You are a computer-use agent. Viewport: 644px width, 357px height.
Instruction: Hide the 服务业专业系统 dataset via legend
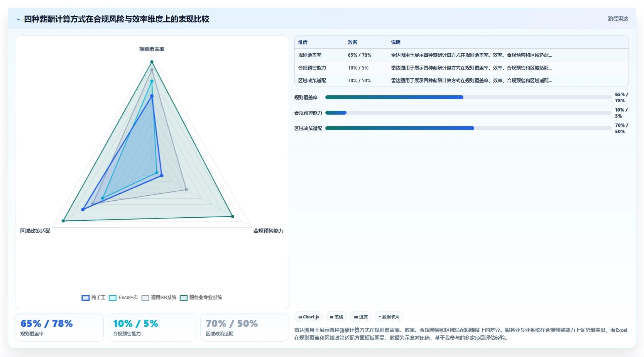click(201, 298)
